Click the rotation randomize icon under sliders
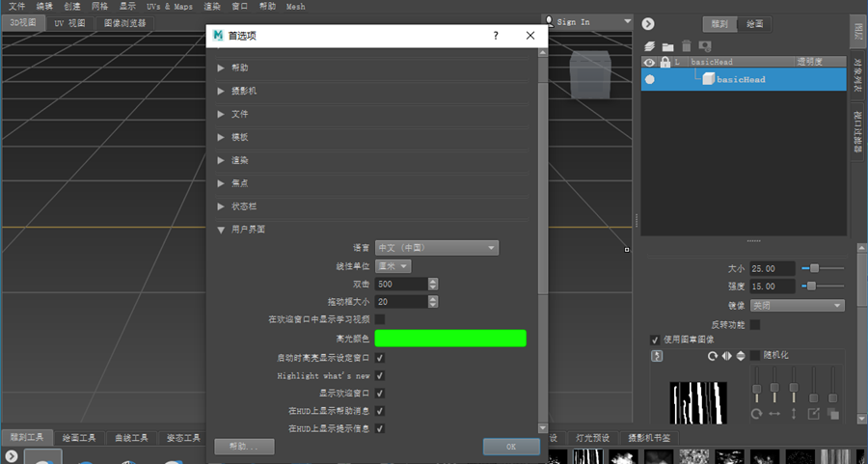Viewport: 868px width, 464px height. pyautogui.click(x=756, y=414)
